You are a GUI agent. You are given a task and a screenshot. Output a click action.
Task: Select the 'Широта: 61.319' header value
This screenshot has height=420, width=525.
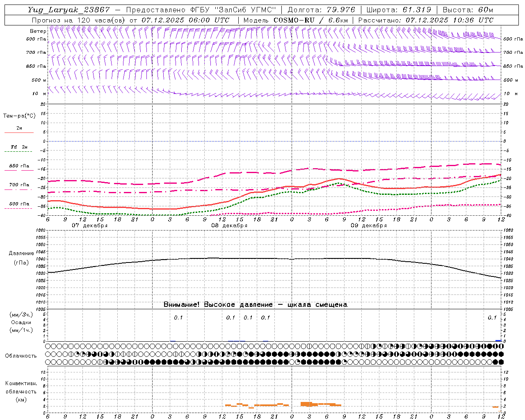[x=399, y=10]
